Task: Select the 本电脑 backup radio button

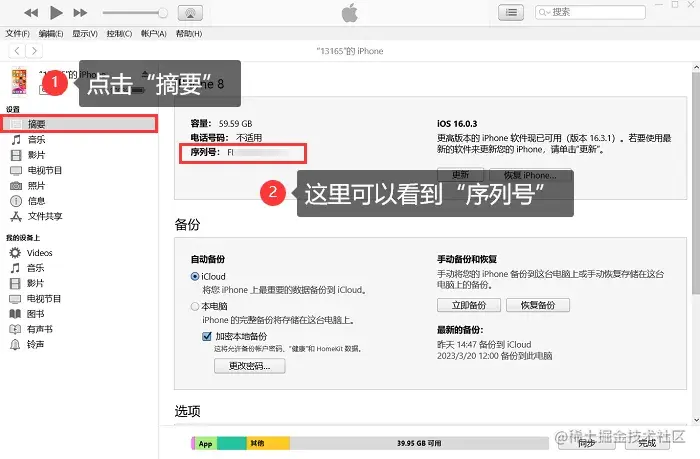Action: point(195,306)
